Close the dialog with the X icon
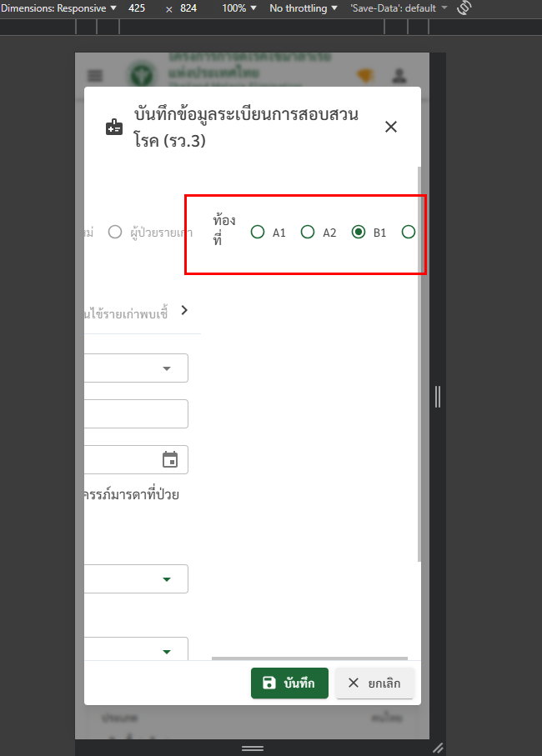 click(x=391, y=127)
